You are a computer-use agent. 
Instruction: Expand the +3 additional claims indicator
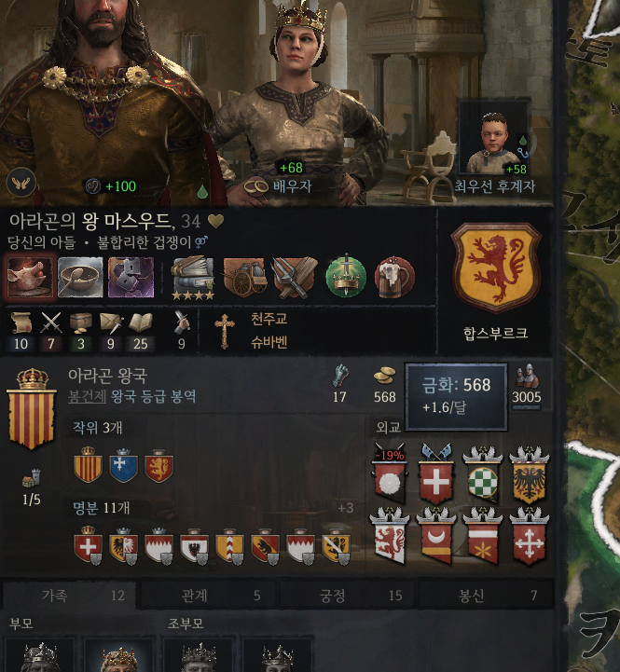(346, 508)
